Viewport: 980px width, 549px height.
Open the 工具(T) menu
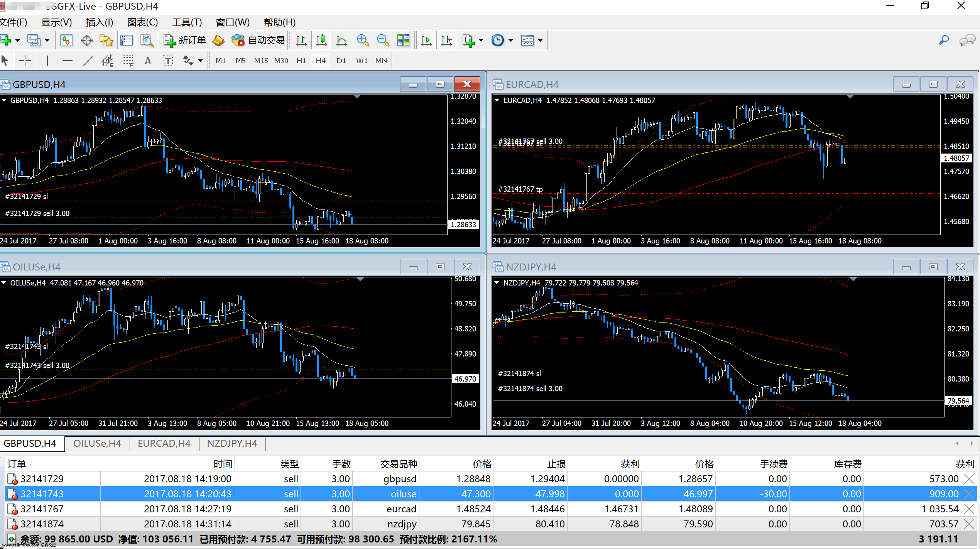(187, 22)
